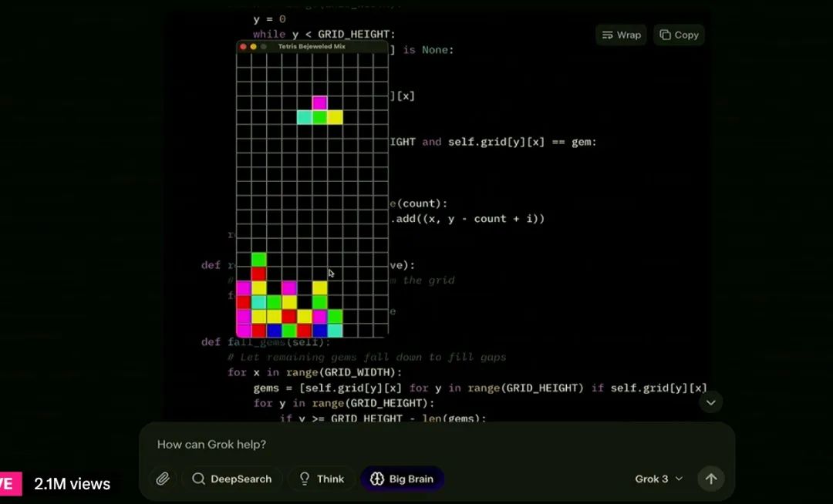Click the falling cyan gem block
This screenshot has height=504, width=833.
pyautogui.click(x=305, y=117)
